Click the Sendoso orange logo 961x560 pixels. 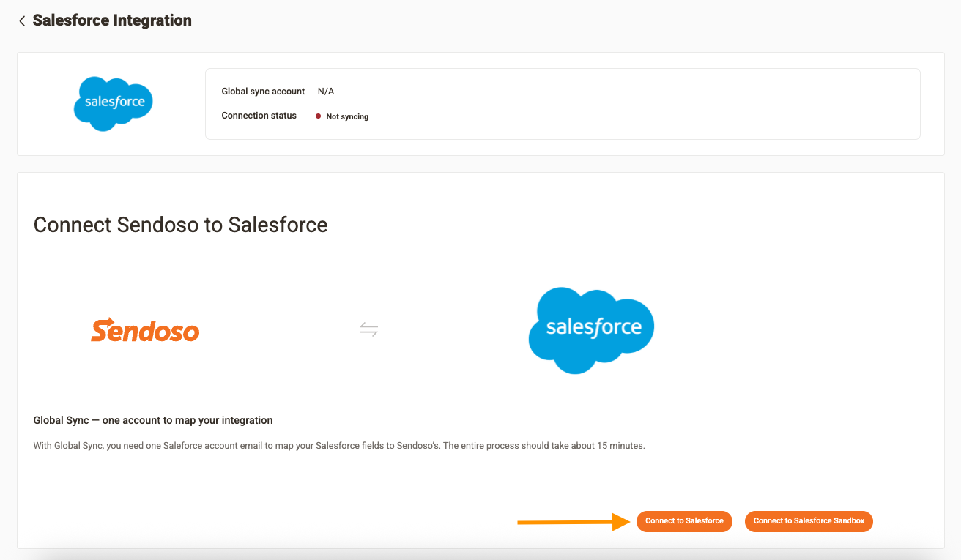click(145, 330)
